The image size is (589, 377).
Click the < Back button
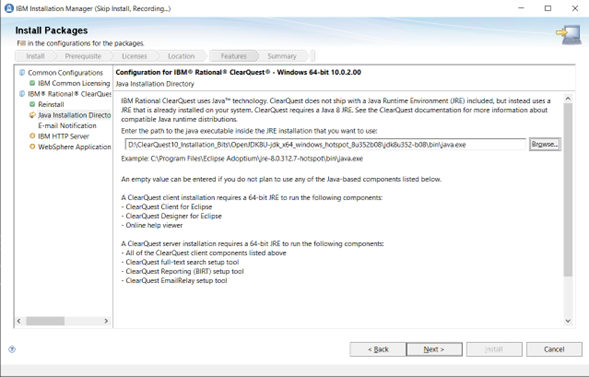[378, 349]
